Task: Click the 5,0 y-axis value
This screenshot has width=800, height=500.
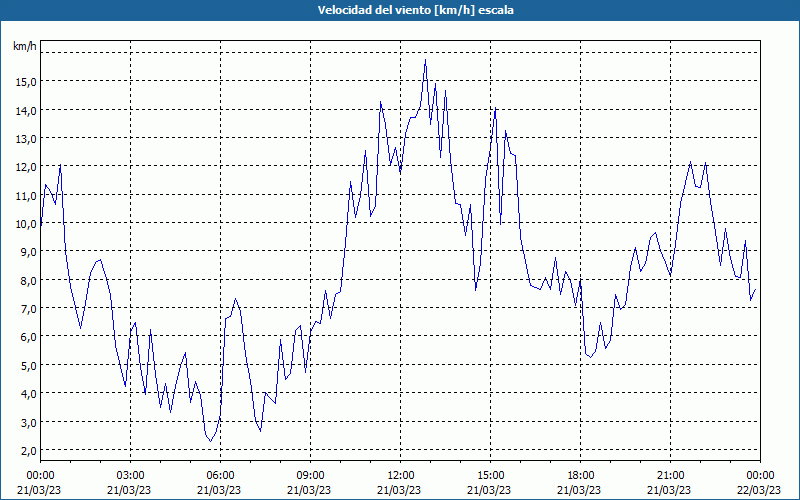Action: click(x=28, y=365)
